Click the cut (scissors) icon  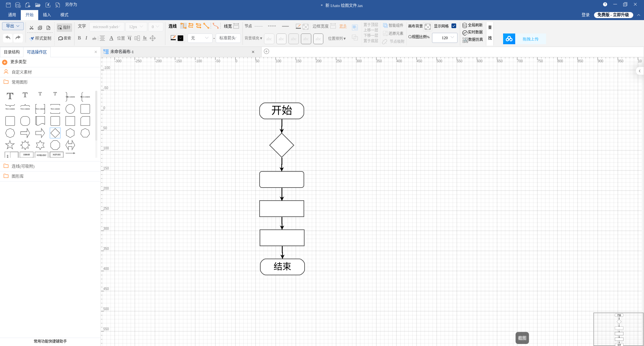coord(32,28)
